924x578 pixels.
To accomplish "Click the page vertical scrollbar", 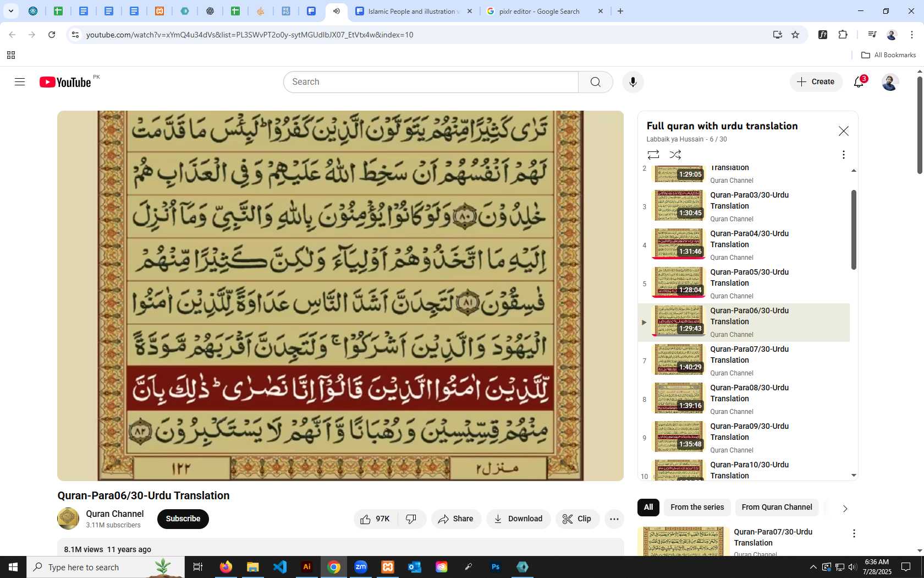I will click(x=920, y=126).
